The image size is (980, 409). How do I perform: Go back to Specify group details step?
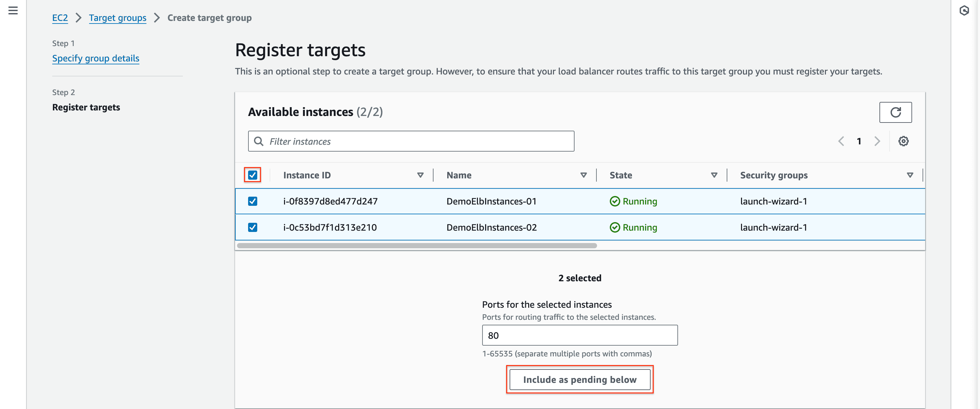point(96,58)
